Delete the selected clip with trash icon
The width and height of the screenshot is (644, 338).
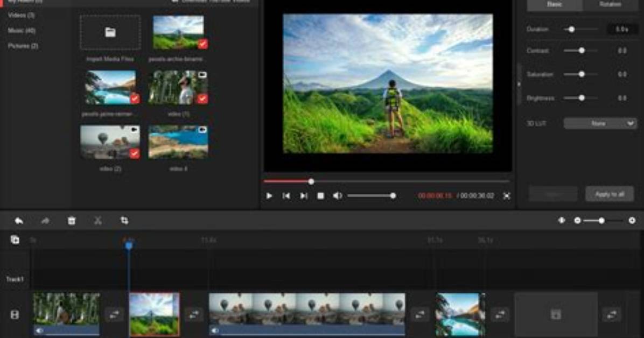[72, 221]
